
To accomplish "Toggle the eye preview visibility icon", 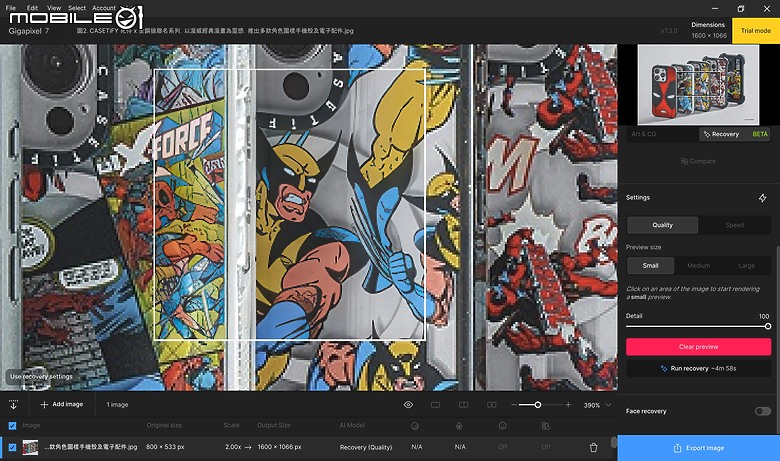I will coord(408,405).
